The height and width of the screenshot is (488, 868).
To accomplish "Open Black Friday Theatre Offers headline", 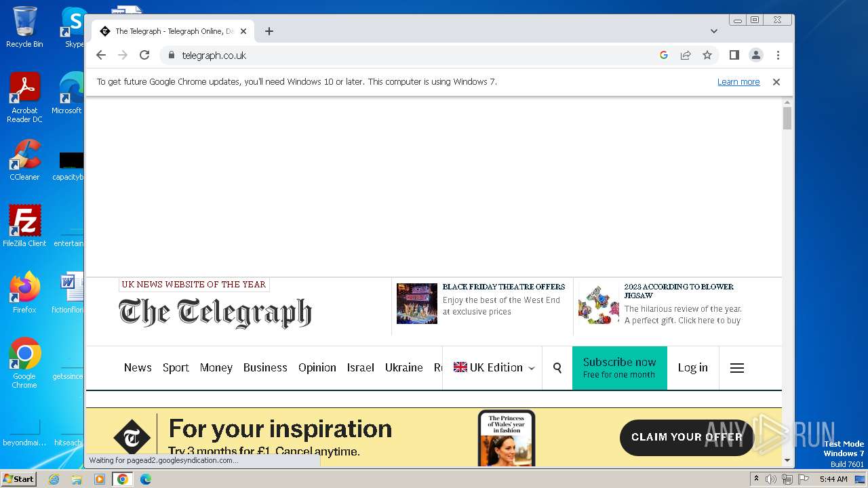I will 504,287.
